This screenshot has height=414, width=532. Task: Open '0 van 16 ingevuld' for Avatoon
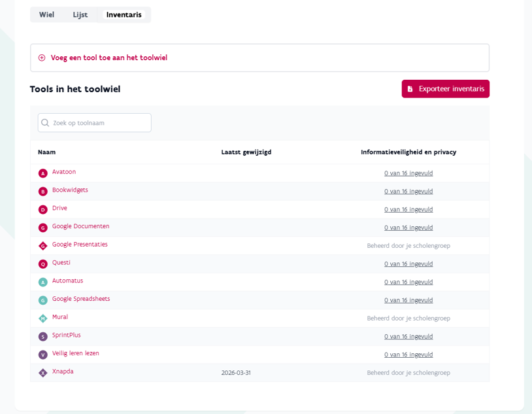(x=408, y=173)
